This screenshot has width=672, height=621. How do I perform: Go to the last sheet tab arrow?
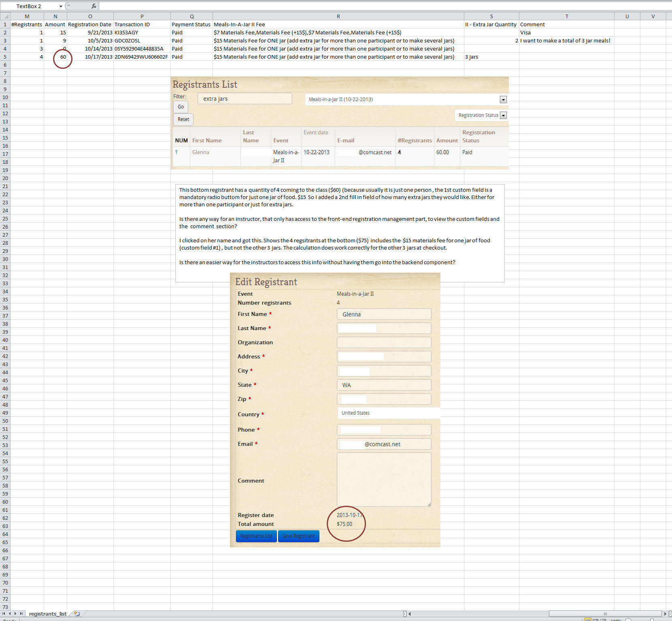click(x=21, y=614)
